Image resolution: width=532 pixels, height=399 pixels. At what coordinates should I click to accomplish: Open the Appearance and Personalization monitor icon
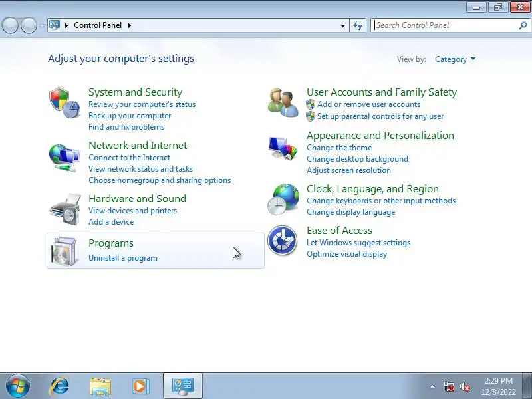tap(283, 148)
